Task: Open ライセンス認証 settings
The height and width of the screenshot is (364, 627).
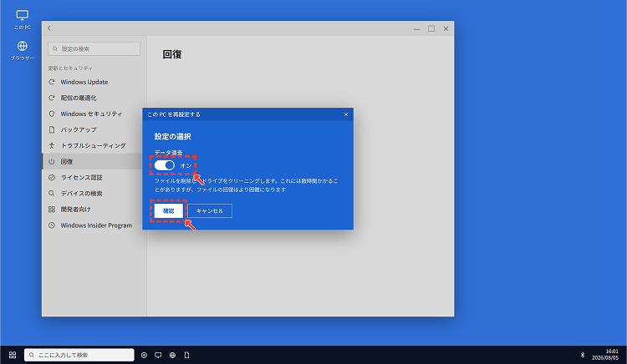Action: [94, 178]
